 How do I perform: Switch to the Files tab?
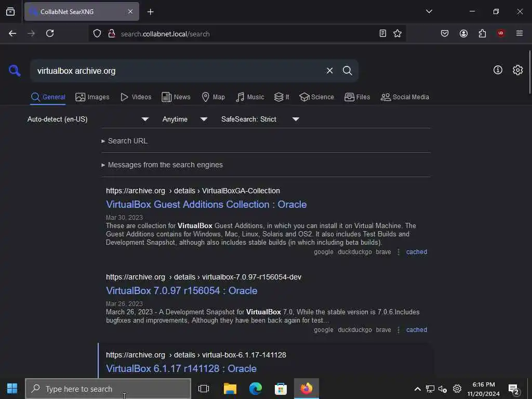click(x=357, y=97)
